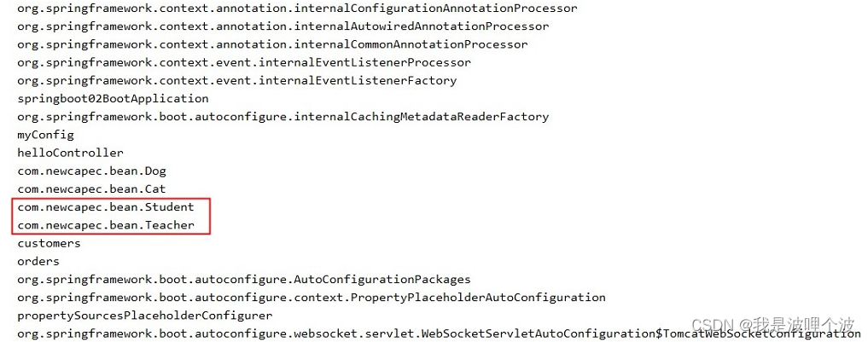This screenshot has height=342, width=868.
Task: Select the customers bean name
Action: 49,243
